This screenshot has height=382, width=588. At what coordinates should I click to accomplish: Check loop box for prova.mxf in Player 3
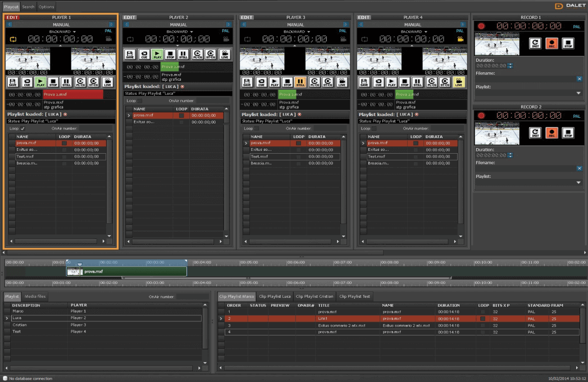(299, 143)
